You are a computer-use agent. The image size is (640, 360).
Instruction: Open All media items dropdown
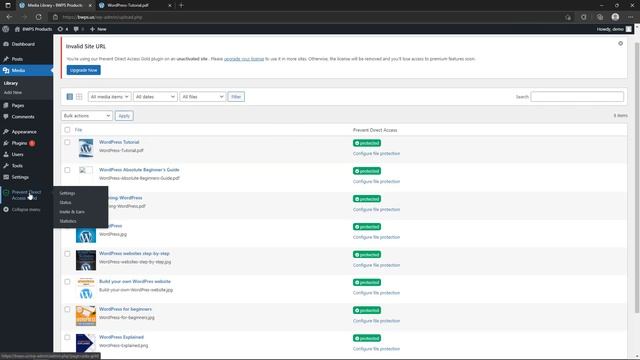pyautogui.click(x=109, y=97)
